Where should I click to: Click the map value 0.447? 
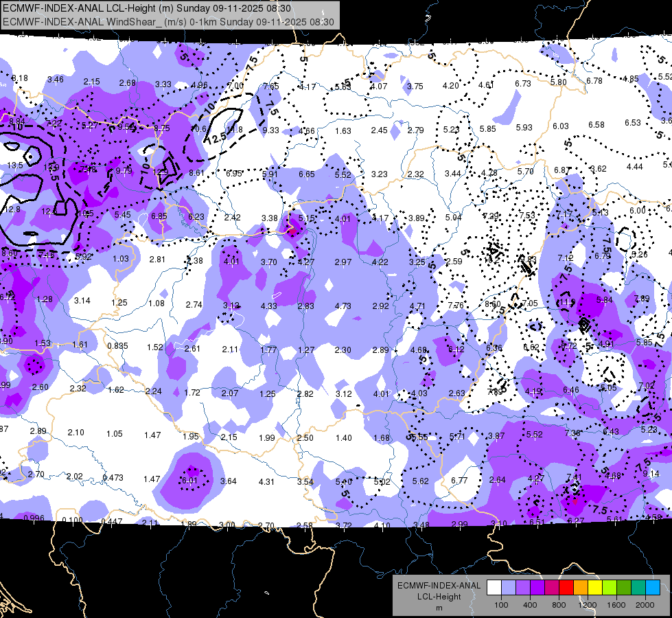(112, 521)
